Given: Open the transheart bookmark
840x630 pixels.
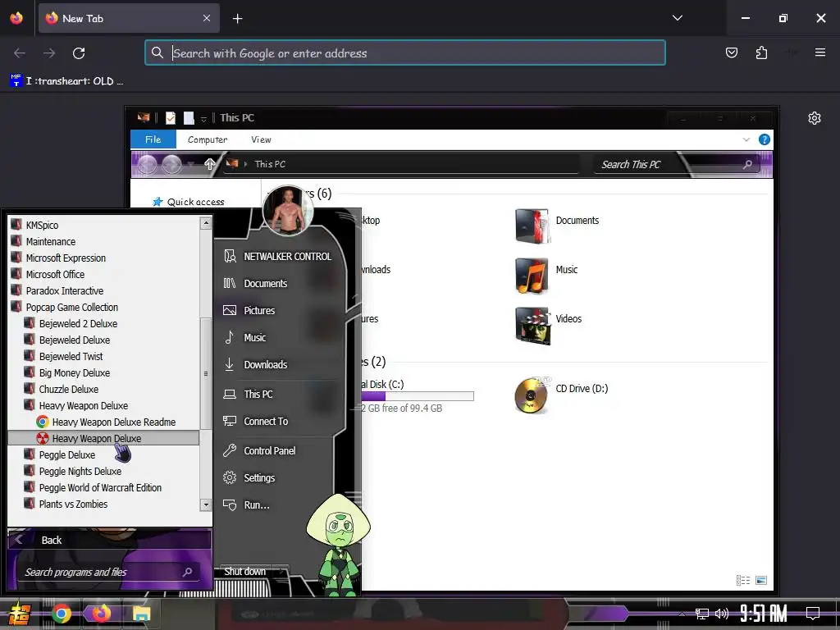Looking at the screenshot, I should (67, 81).
